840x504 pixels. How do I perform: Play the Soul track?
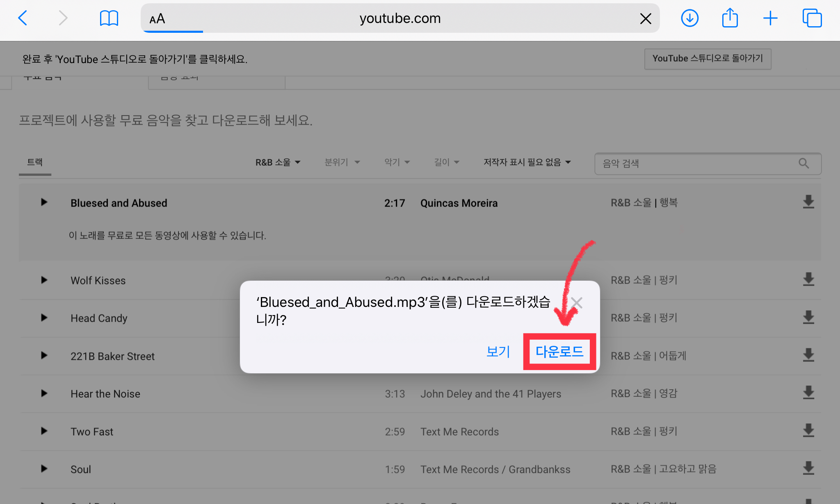pos(44,469)
